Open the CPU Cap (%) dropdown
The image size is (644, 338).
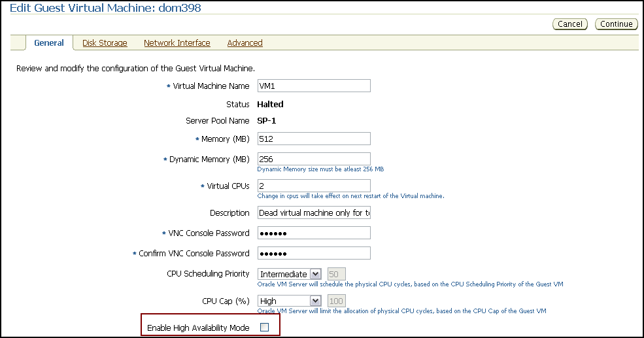[x=289, y=301]
